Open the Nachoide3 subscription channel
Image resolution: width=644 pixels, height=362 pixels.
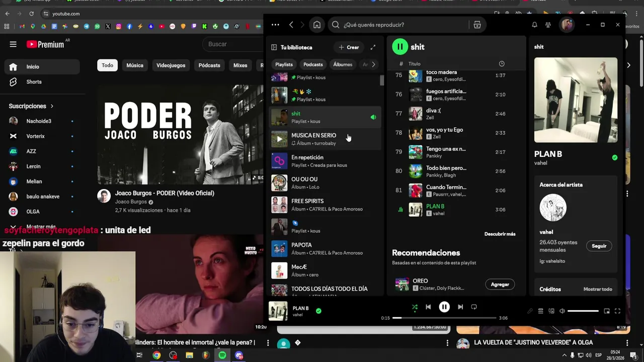click(x=42, y=121)
